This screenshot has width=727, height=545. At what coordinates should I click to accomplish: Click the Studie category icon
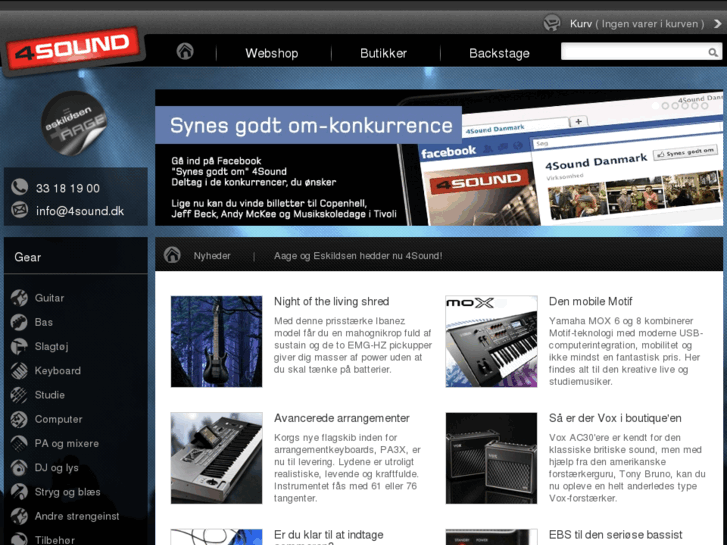[19, 395]
